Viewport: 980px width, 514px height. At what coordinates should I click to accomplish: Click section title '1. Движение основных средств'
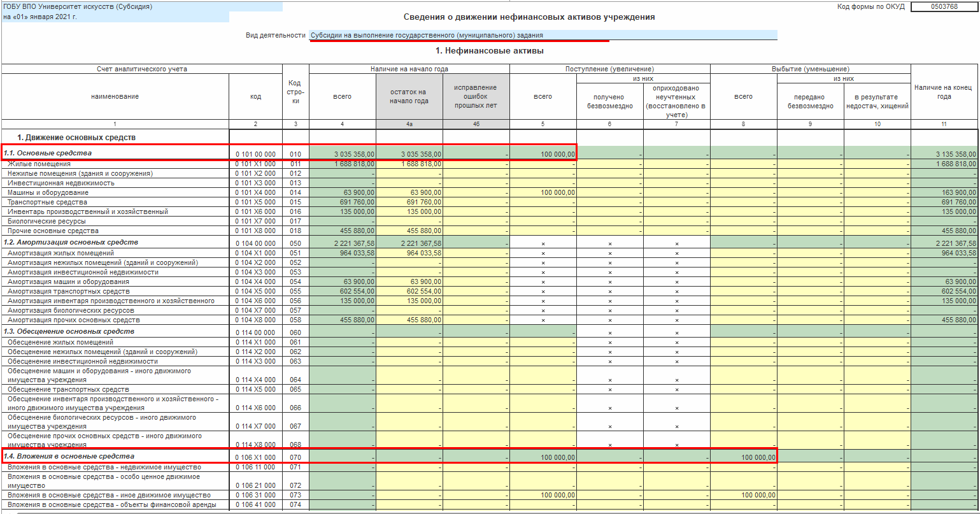click(76, 137)
